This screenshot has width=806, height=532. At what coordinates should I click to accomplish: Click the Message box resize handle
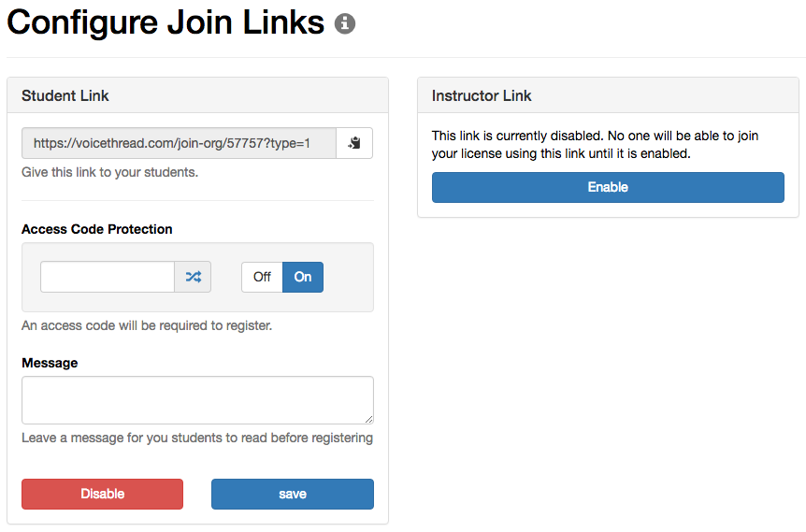click(x=368, y=419)
